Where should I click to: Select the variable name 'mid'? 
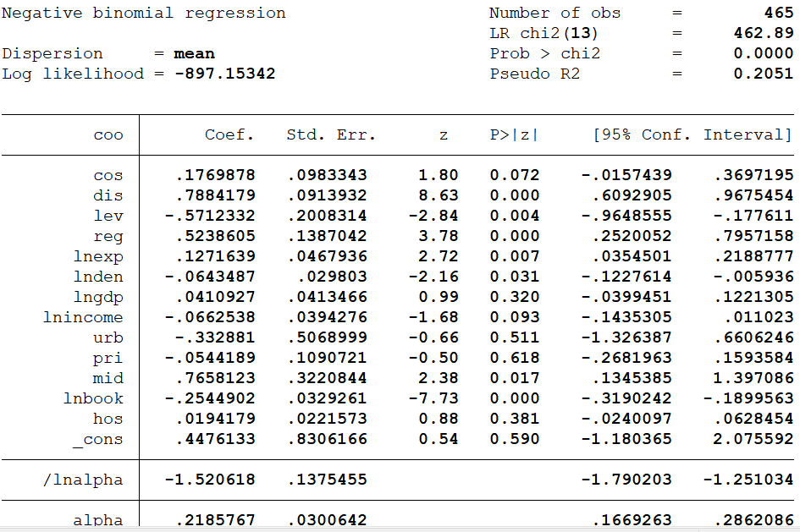[108, 379]
